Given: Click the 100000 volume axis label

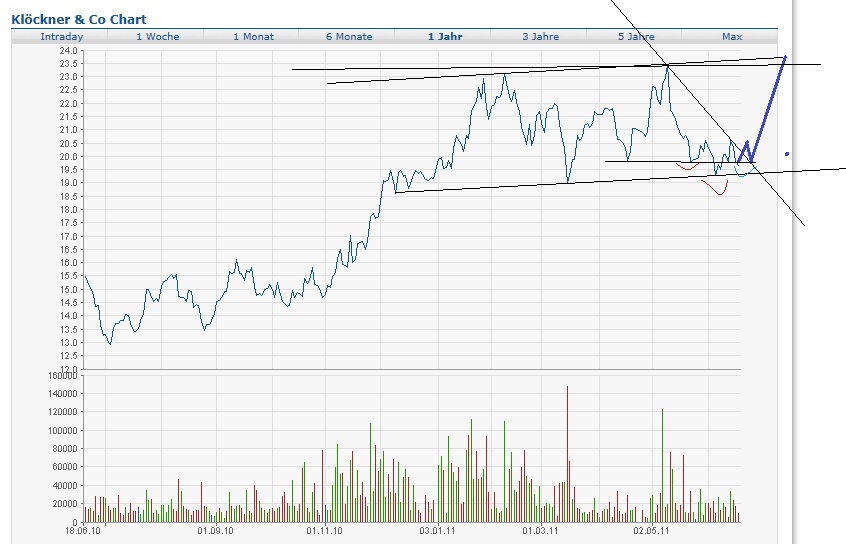Looking at the screenshot, I should [x=63, y=431].
